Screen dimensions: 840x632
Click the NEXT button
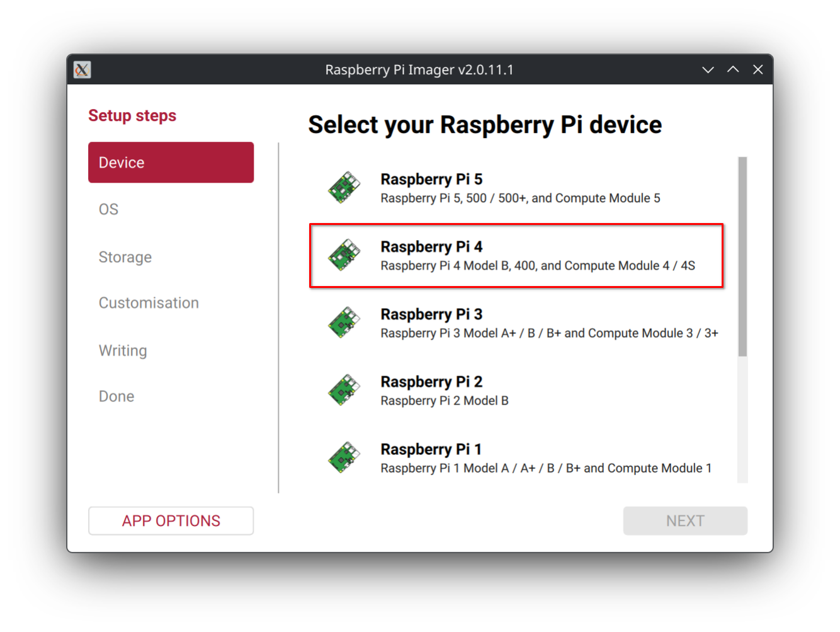click(685, 521)
